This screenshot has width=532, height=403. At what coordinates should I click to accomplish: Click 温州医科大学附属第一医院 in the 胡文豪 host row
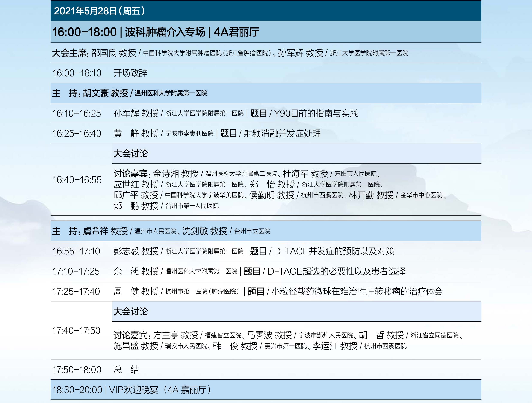171,93
